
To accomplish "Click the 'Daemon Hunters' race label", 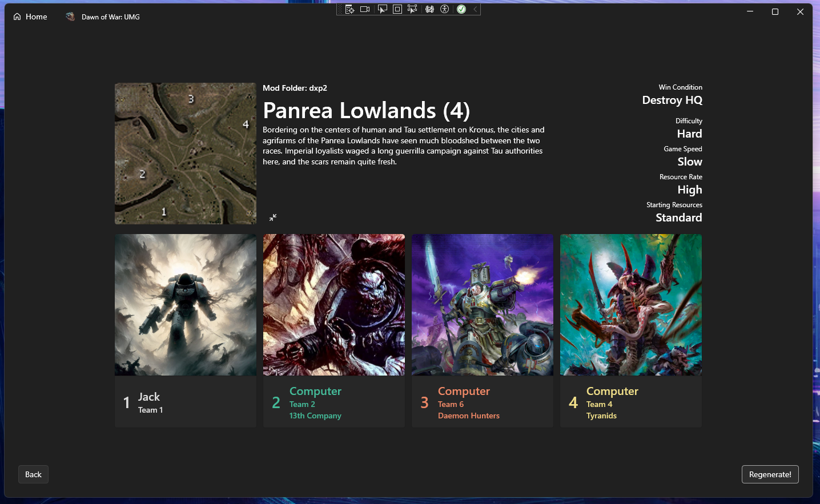I will (469, 416).
